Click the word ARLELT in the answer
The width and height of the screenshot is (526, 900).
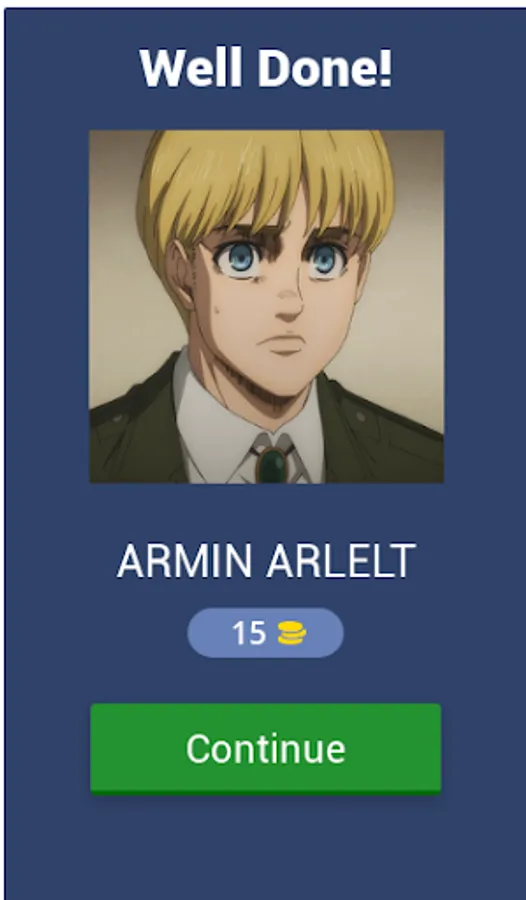(341, 561)
